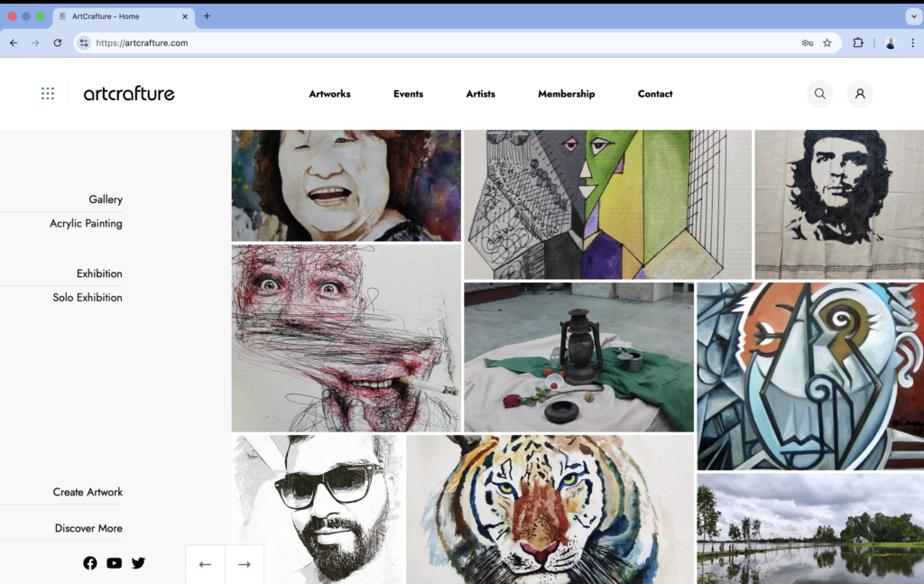The width and height of the screenshot is (924, 584).
Task: Open the Che Guevara stencil artwork
Action: [x=839, y=205]
